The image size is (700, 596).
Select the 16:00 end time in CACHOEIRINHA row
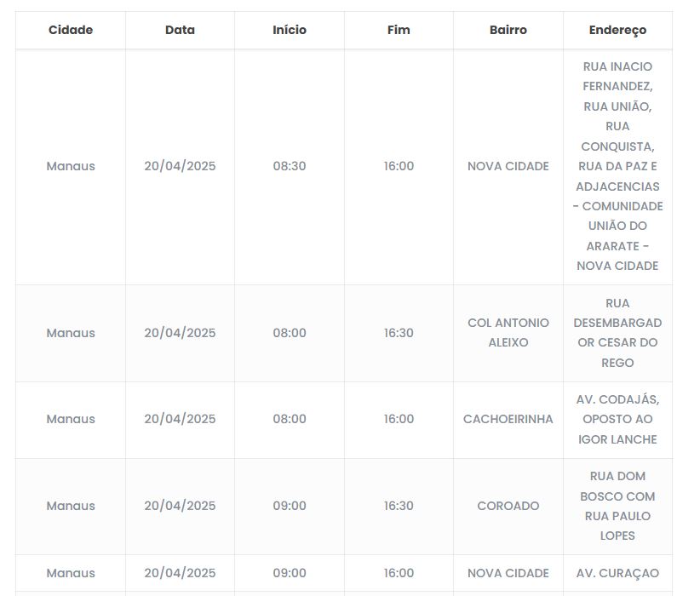tap(399, 419)
